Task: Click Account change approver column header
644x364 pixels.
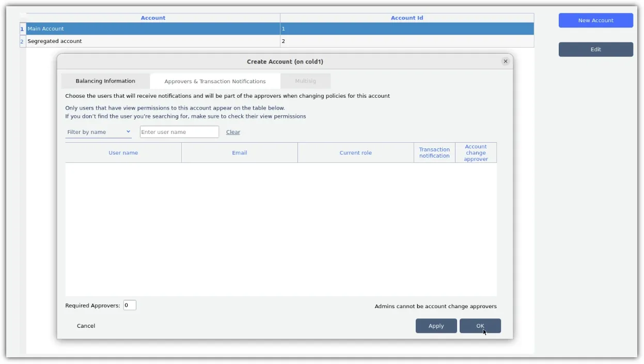Action: 476,153
